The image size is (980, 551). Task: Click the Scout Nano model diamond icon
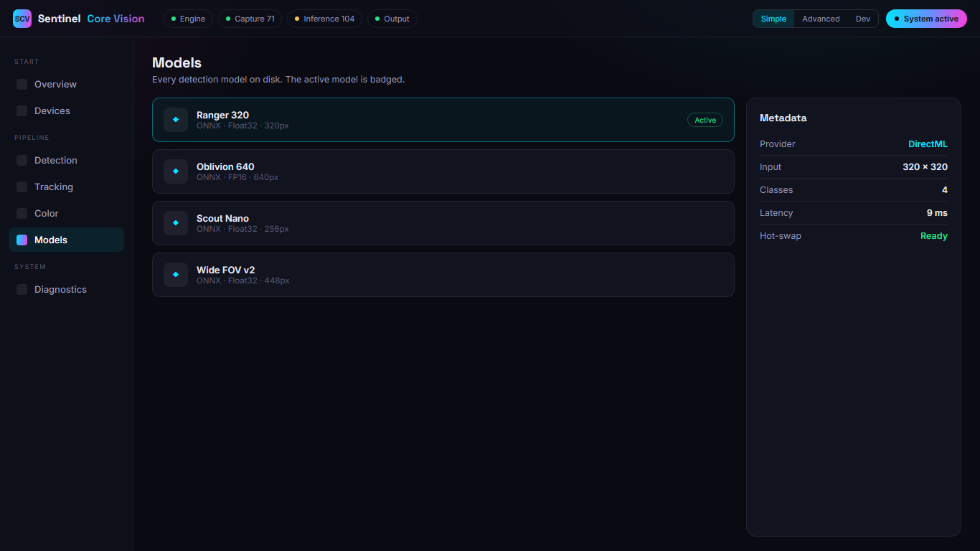(176, 223)
